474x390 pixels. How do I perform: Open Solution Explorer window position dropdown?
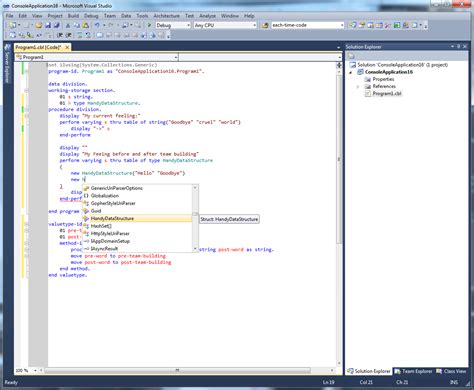click(x=452, y=47)
